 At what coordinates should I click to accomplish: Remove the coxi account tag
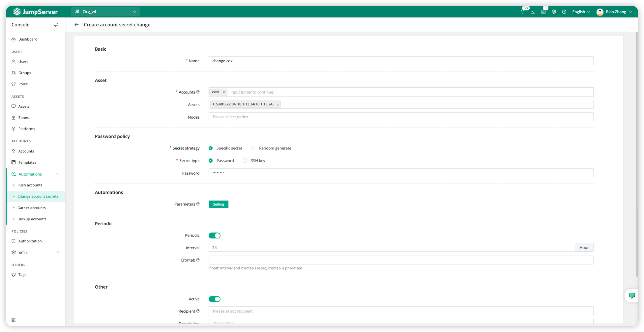[x=224, y=92]
